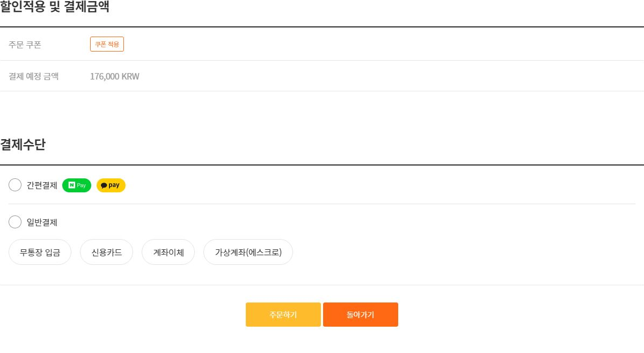
Task: Choose 가상계좌(에스크로) payment option
Action: [248, 252]
